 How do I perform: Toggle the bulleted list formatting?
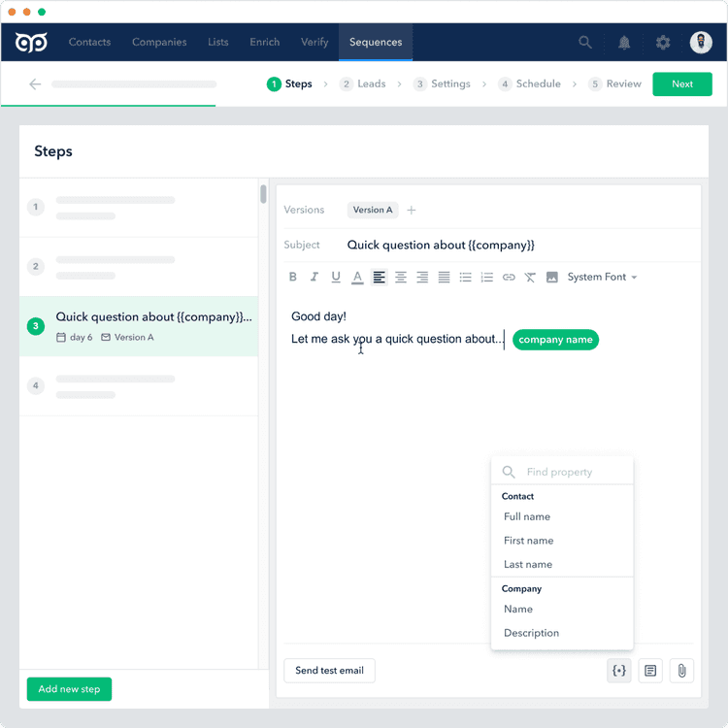click(x=466, y=278)
